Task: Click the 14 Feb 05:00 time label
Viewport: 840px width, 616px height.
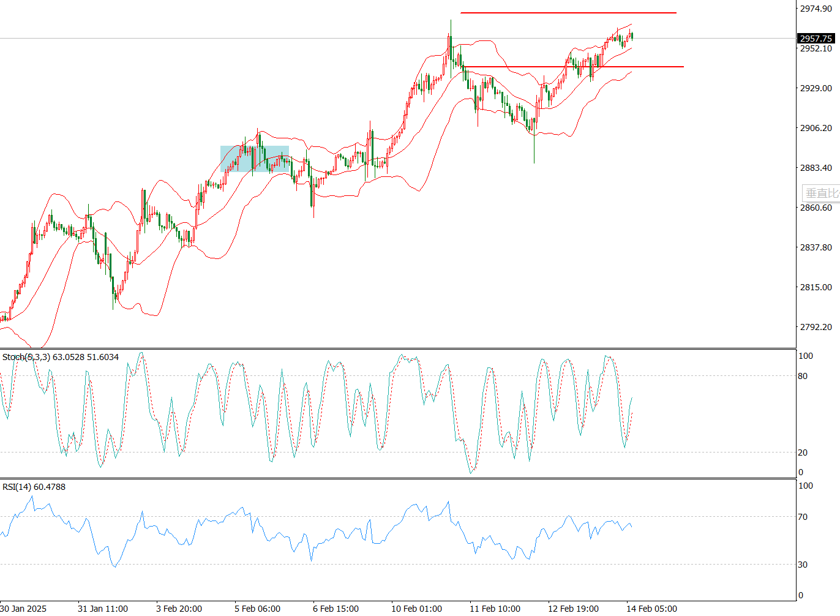Action: 651,608
